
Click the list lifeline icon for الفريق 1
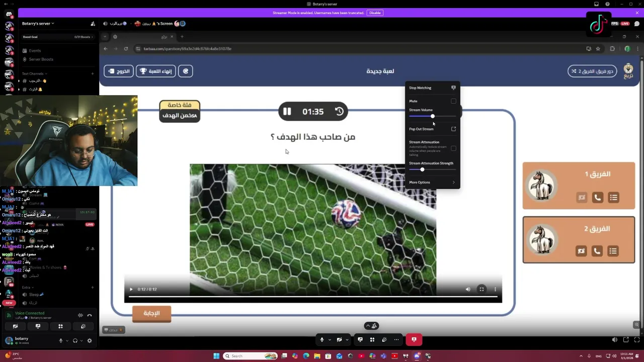(613, 198)
